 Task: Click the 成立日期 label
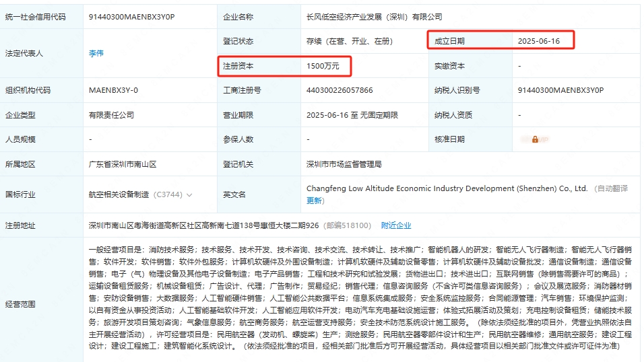click(449, 41)
